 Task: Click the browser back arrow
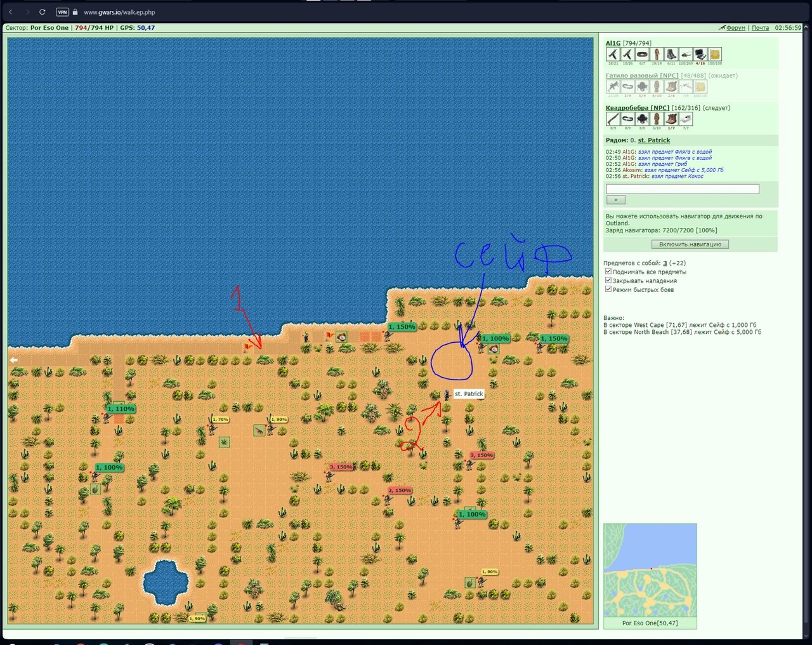[11, 12]
